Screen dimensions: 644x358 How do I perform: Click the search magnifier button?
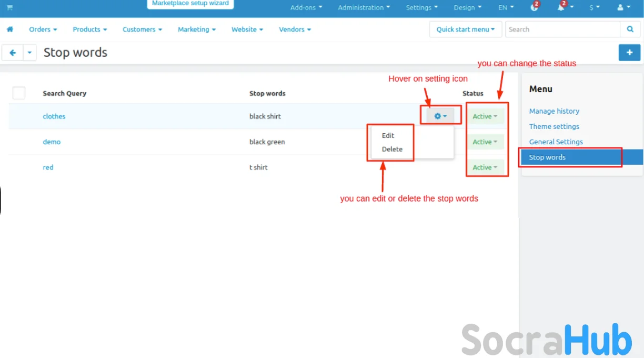(x=630, y=29)
